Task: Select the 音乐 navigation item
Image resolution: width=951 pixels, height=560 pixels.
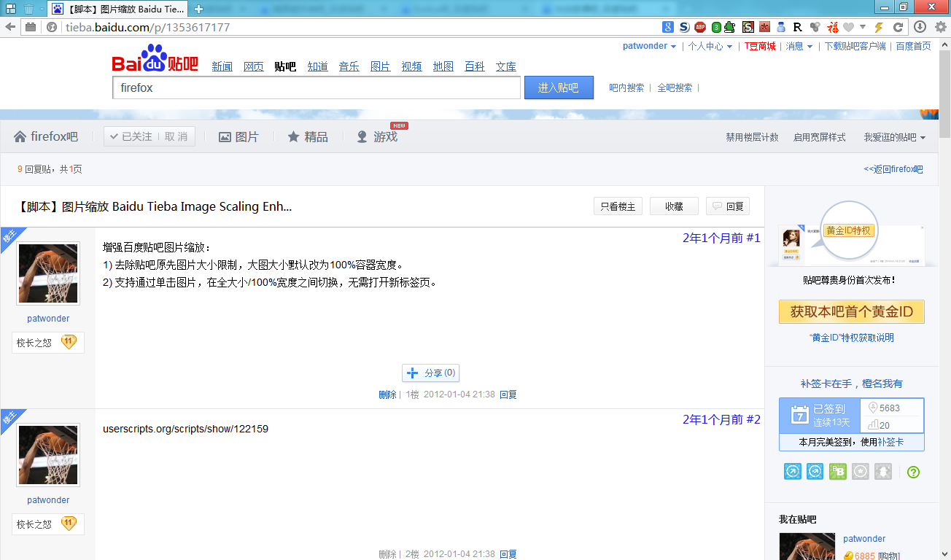Action: [349, 66]
